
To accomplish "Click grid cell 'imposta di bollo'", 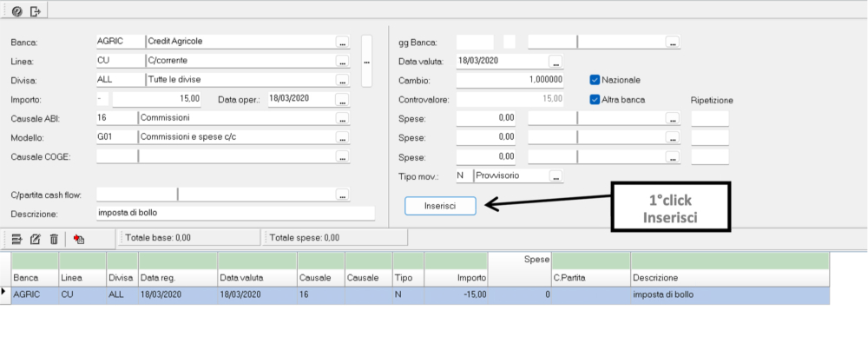I will click(x=730, y=295).
